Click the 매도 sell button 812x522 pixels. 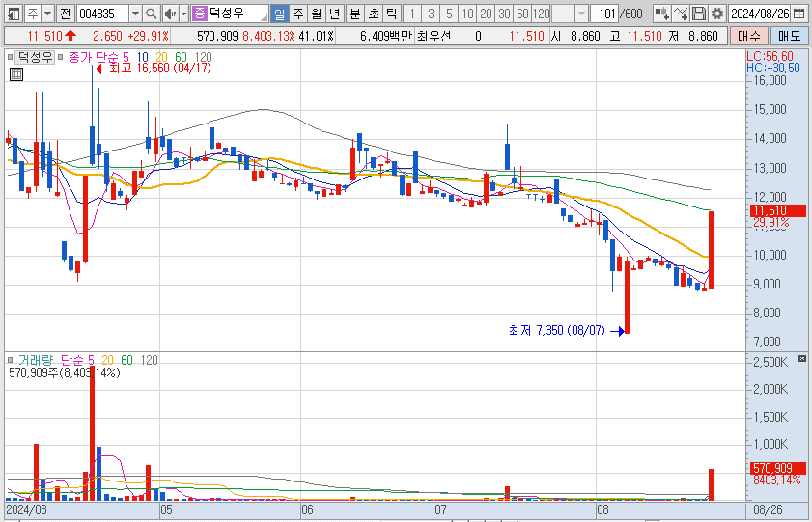point(789,36)
